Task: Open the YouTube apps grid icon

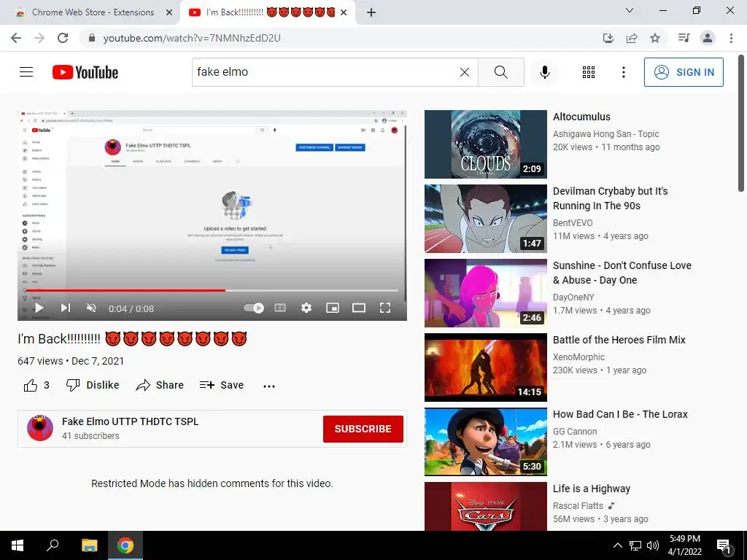Action: coord(589,72)
